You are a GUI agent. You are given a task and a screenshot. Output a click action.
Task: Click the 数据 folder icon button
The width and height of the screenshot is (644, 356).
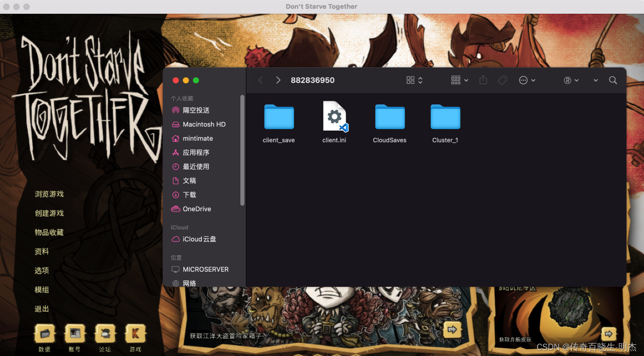[x=44, y=334]
